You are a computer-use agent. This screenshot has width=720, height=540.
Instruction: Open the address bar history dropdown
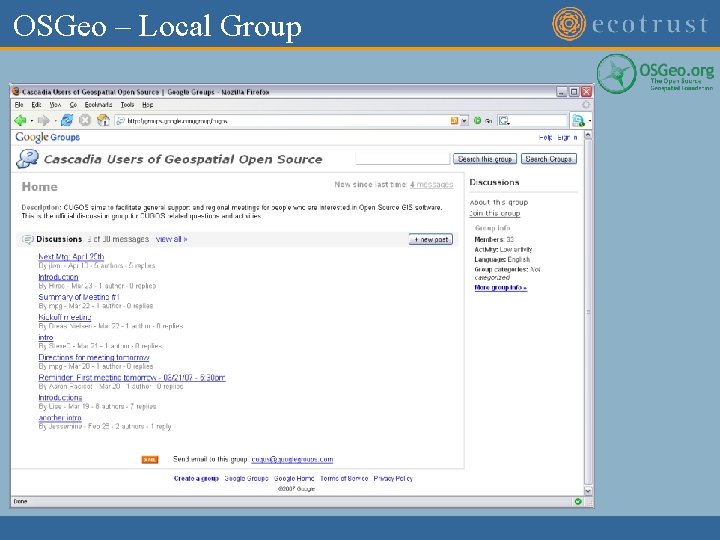(464, 121)
